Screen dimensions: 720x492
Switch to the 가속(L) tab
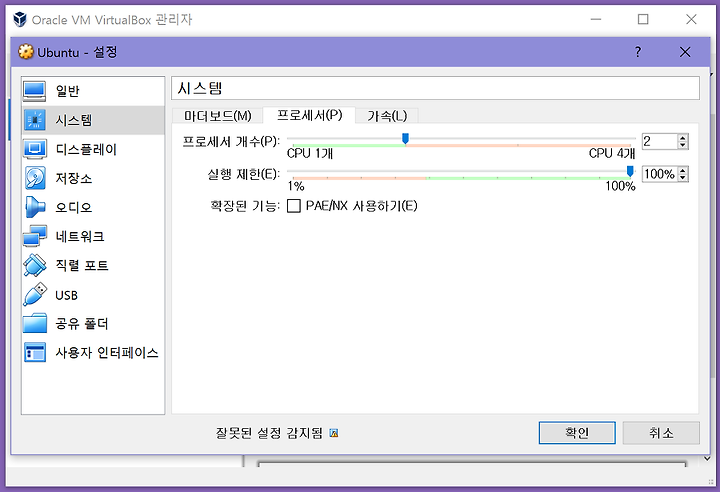[x=387, y=116]
